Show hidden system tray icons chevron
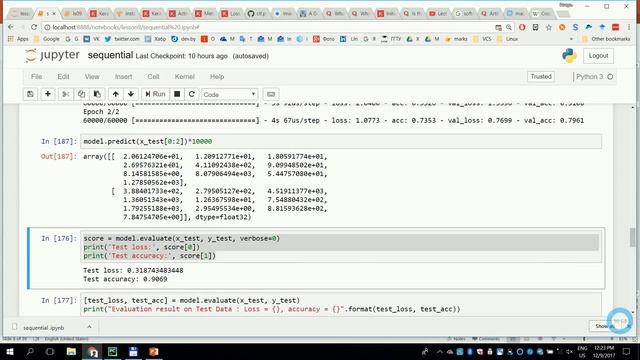 [439, 351]
